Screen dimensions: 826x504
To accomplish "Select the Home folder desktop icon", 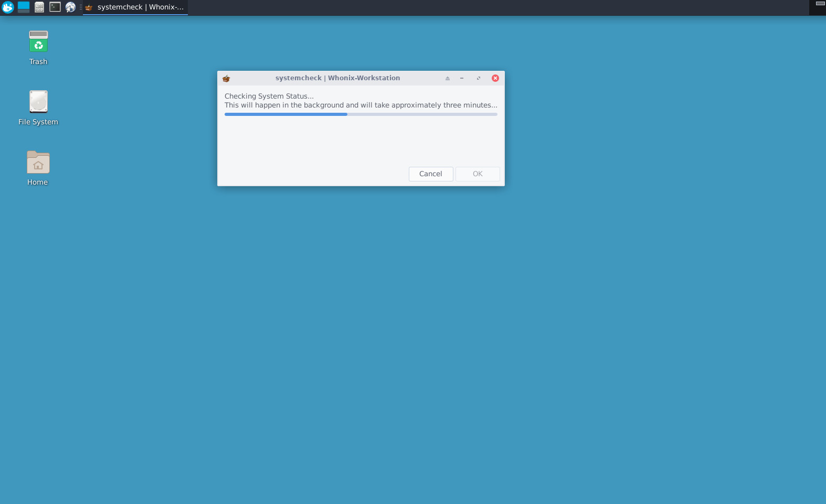I will 38,168.
